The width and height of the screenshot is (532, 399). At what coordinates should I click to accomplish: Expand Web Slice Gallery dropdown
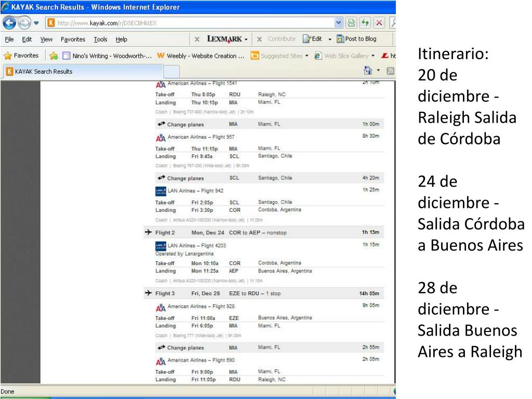point(373,56)
